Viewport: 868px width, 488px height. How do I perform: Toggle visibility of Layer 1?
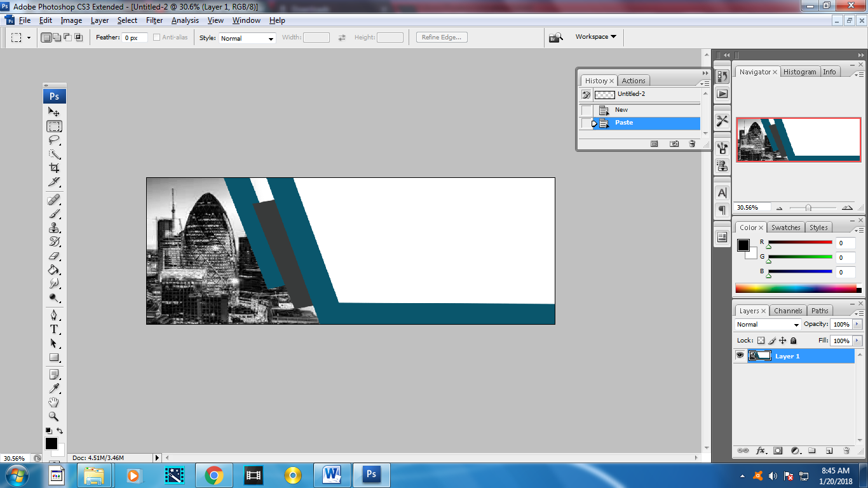[740, 356]
